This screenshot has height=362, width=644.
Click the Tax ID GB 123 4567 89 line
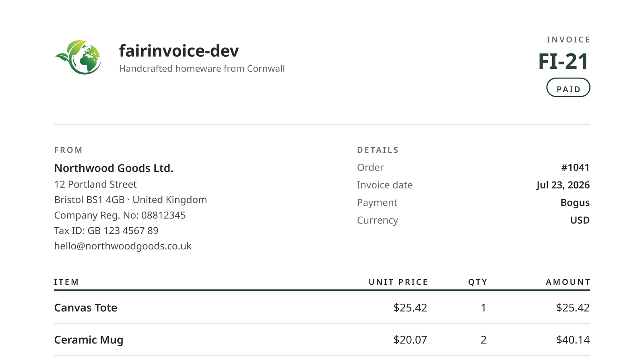(x=106, y=230)
